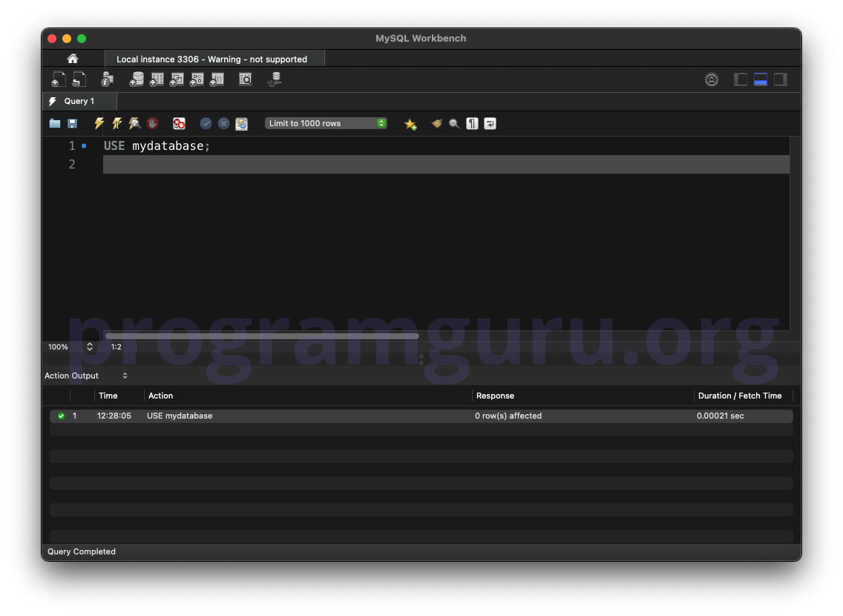This screenshot has width=843, height=616.
Task: Place cursor on editor line 2
Action: pyautogui.click(x=446, y=165)
